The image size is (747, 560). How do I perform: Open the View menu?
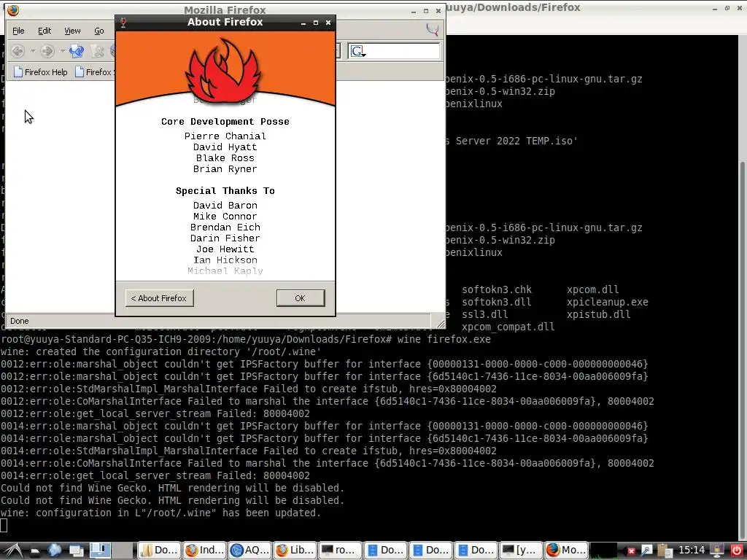(72, 31)
